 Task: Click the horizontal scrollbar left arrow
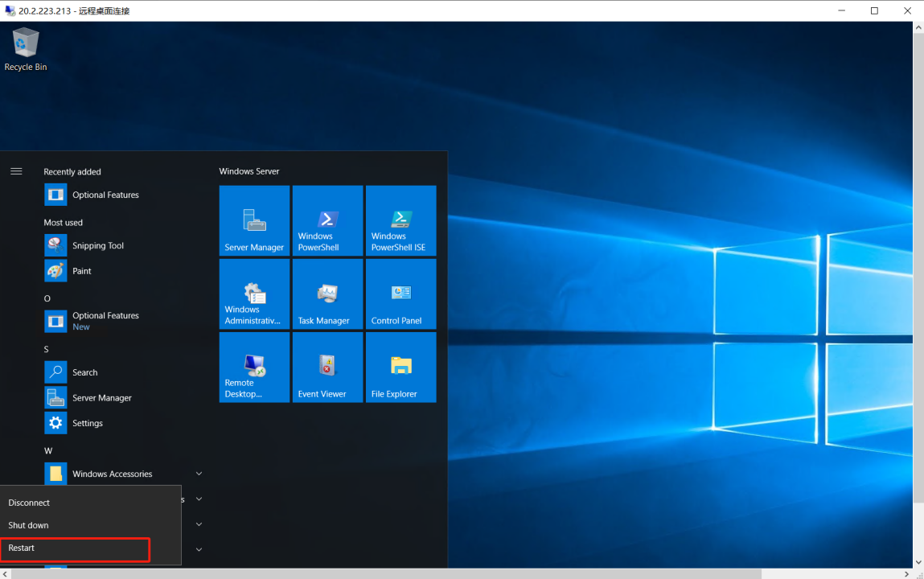coord(6,573)
